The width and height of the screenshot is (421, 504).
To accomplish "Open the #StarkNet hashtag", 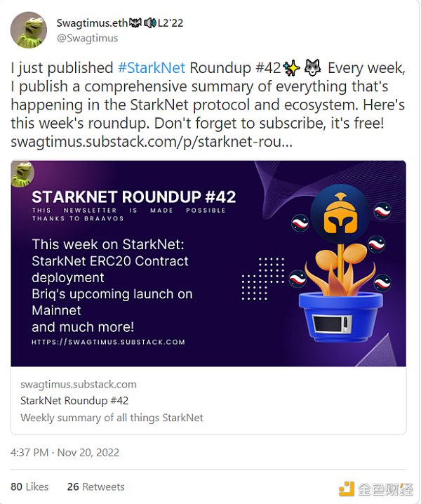I will point(152,68).
